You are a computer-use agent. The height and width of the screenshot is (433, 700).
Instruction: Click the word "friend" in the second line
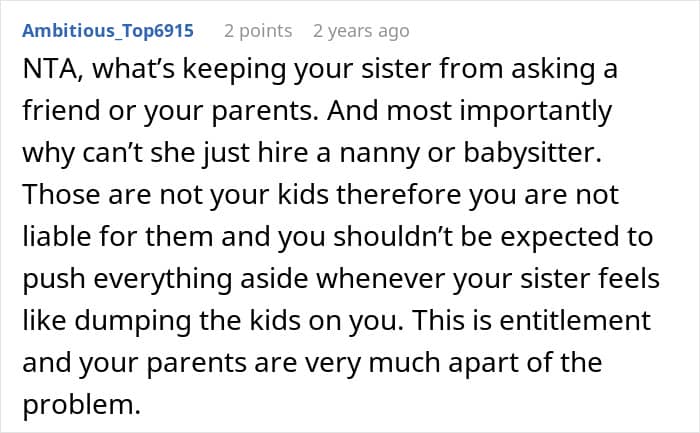61,111
